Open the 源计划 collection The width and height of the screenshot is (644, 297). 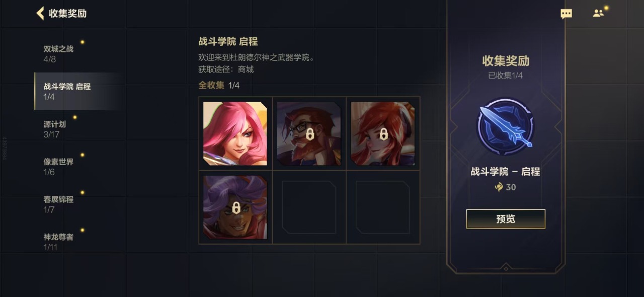pos(77,129)
